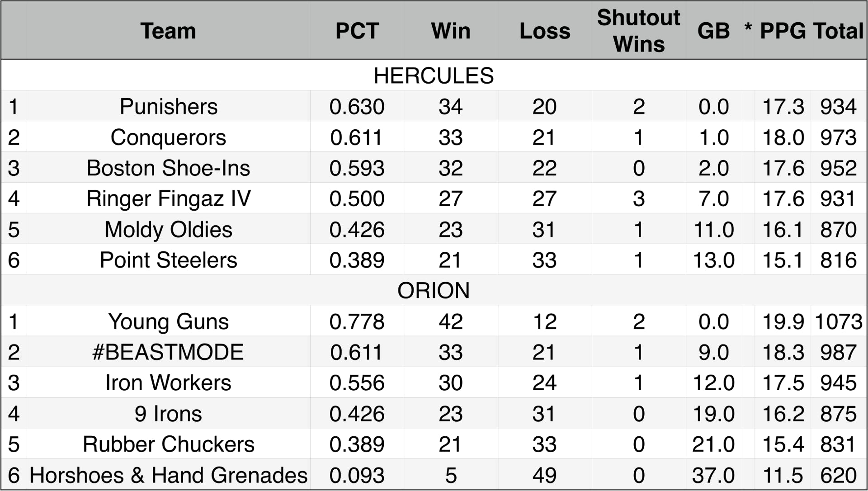Click the Punishers team name cell
The image size is (868, 491).
pos(168,107)
